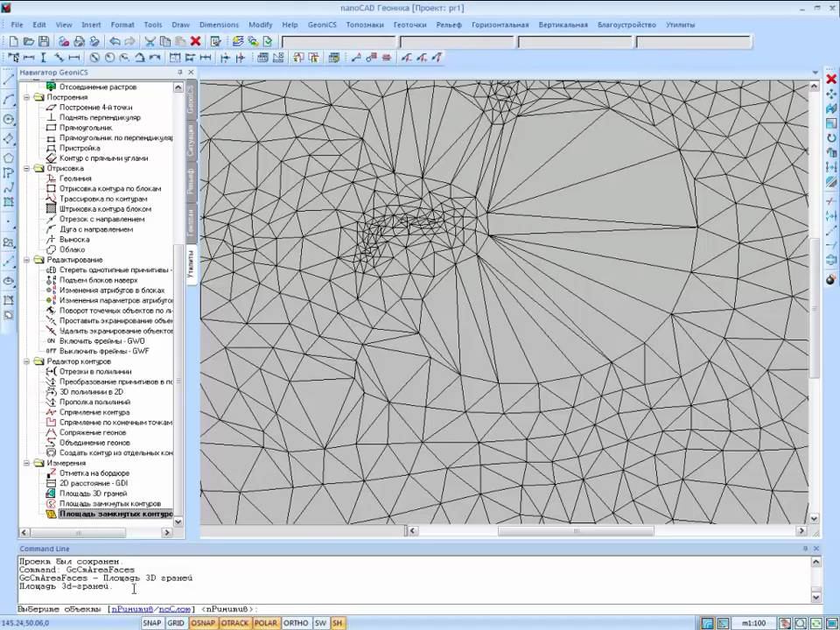Select Площадь 3D граней tree item
The height and width of the screenshot is (630, 840).
[x=93, y=493]
